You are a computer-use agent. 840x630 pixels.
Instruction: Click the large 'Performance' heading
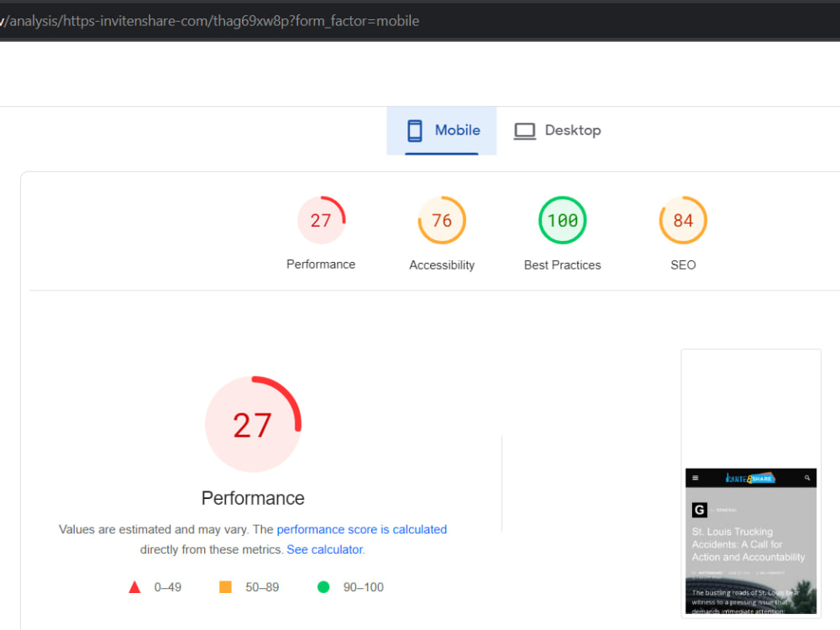click(x=253, y=498)
